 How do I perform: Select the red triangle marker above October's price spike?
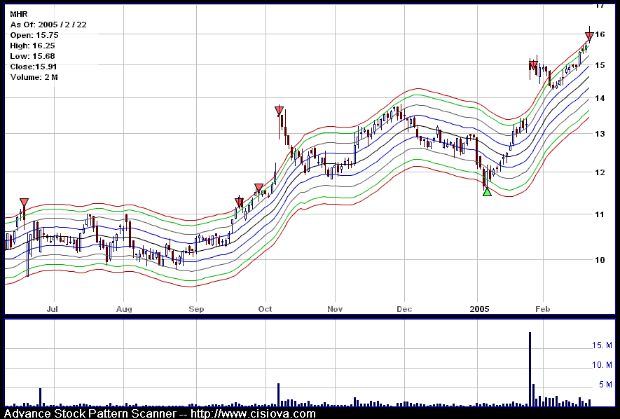coord(279,110)
